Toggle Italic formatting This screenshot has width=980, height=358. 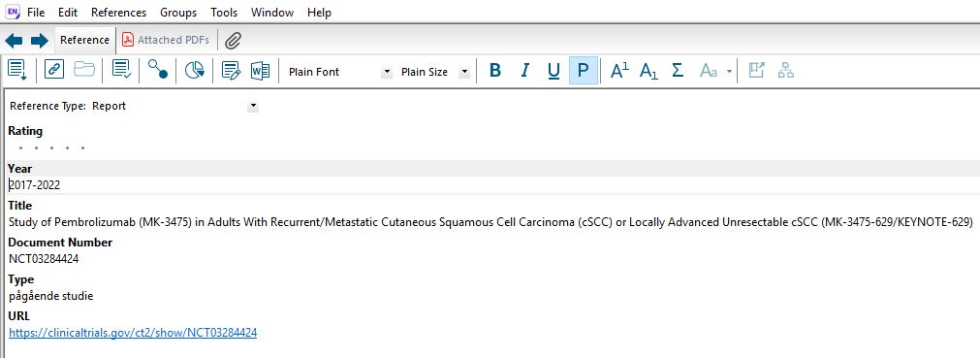click(525, 71)
